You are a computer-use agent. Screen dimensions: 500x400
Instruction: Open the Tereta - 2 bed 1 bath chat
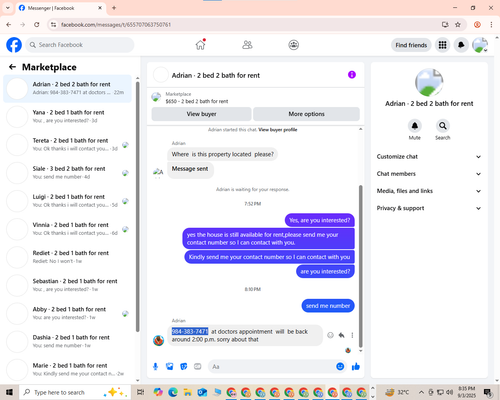pyautogui.click(x=67, y=145)
